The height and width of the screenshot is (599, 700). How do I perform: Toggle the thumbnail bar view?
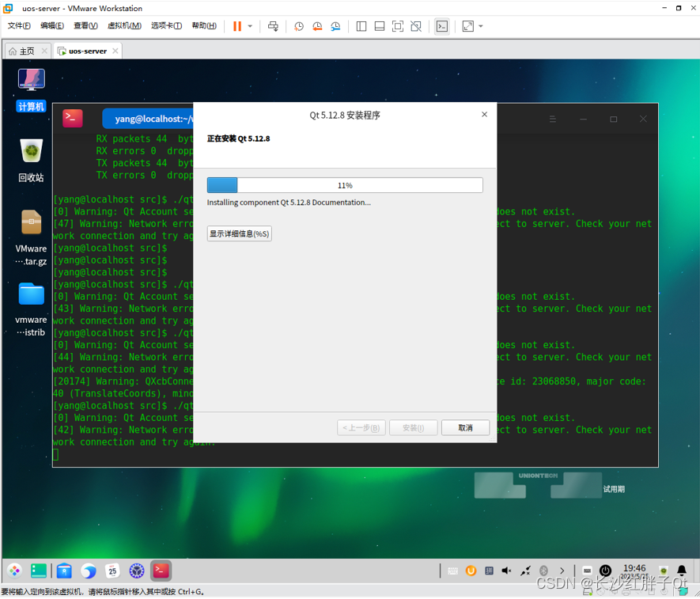380,26
